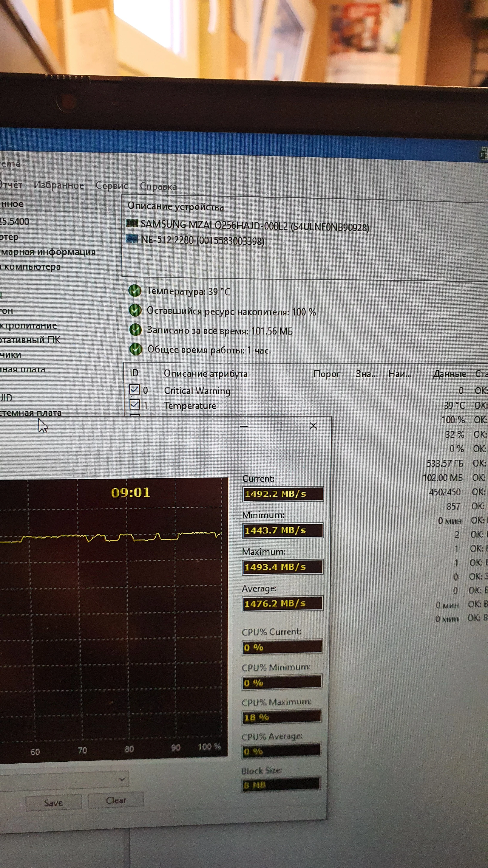Minimize the disk benchmark window

(244, 426)
